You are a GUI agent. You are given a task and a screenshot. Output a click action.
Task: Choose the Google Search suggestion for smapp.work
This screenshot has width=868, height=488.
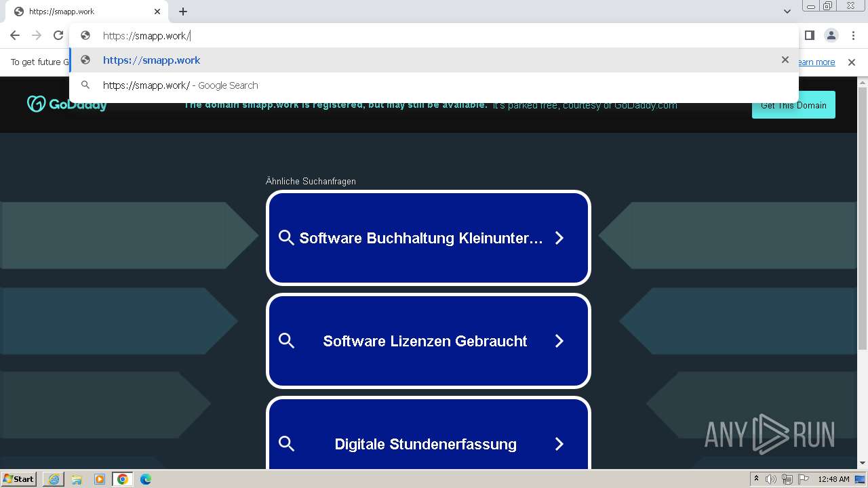434,85
